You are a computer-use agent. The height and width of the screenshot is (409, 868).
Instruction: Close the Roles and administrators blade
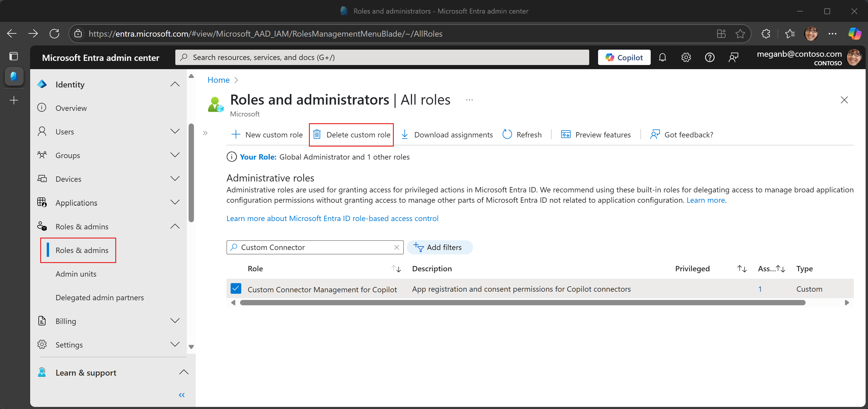click(844, 100)
